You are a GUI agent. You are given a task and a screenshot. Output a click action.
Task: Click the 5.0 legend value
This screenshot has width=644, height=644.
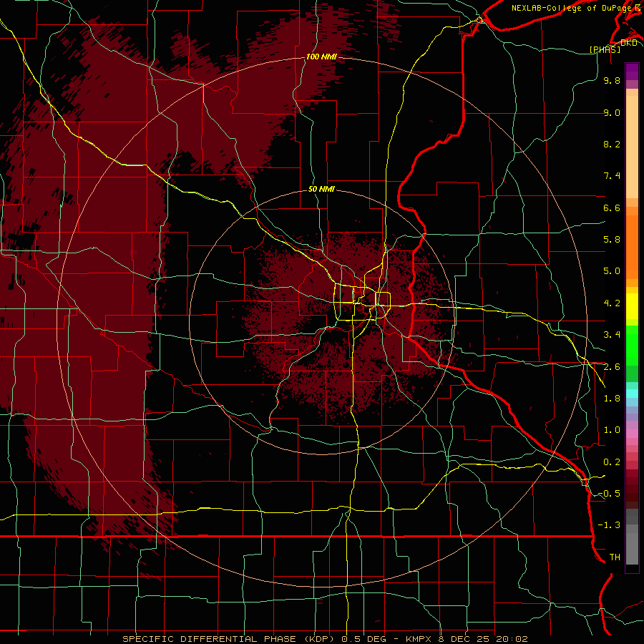(x=612, y=271)
